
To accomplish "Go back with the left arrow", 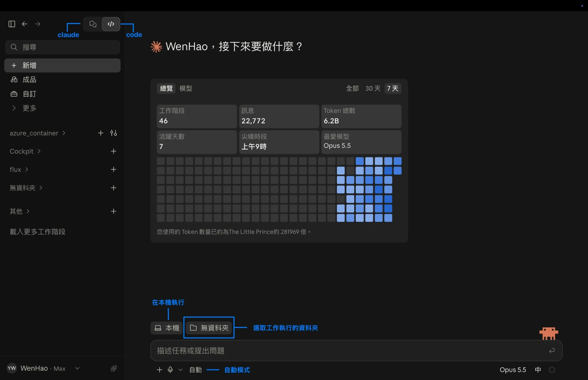I will tap(25, 24).
